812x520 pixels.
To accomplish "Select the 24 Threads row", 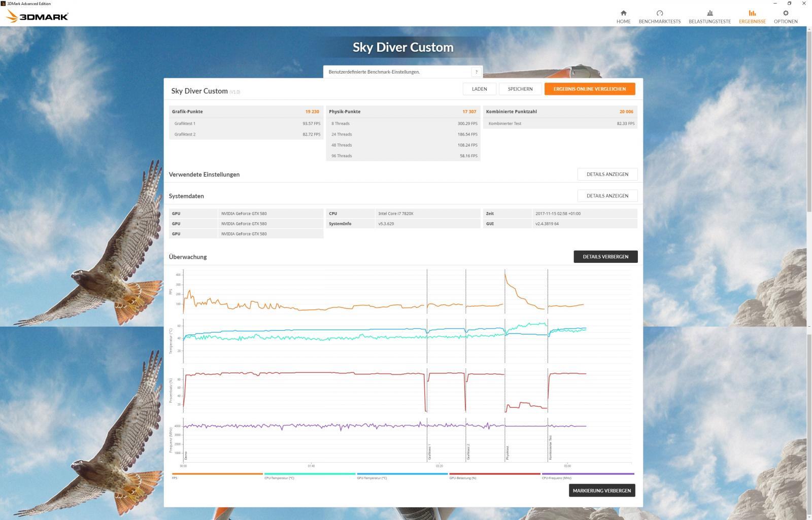I will pos(403,134).
